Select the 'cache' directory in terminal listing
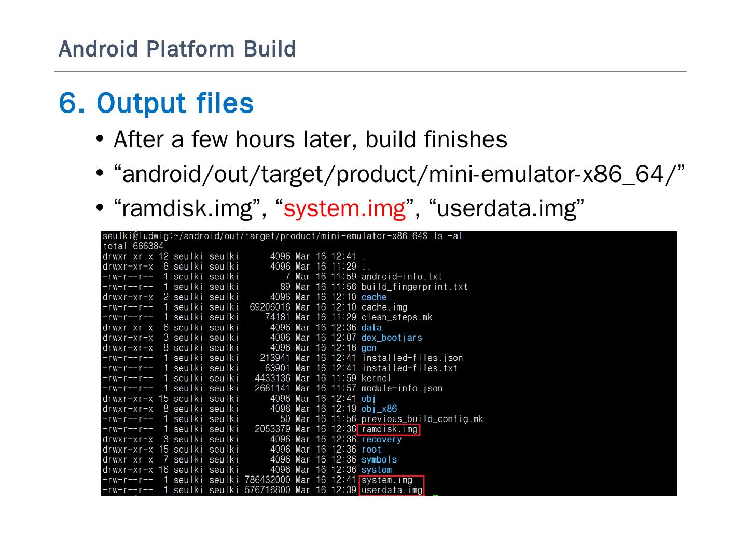This screenshot has height=560, width=747. click(374, 297)
